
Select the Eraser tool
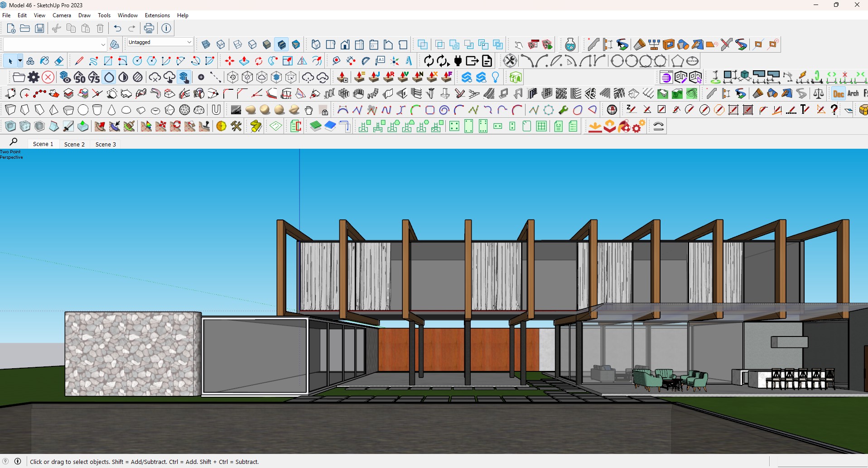(x=59, y=61)
